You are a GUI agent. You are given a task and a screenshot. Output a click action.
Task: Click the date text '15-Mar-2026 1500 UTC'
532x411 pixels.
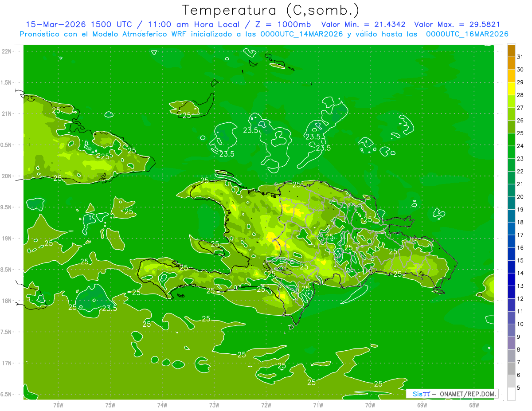[x=79, y=24]
